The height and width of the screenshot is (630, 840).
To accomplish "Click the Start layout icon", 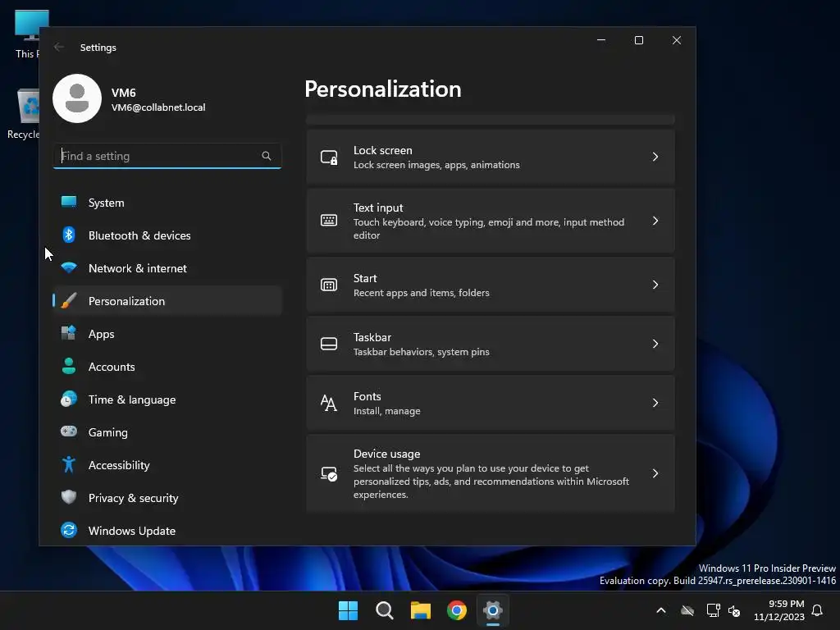I will (x=329, y=285).
